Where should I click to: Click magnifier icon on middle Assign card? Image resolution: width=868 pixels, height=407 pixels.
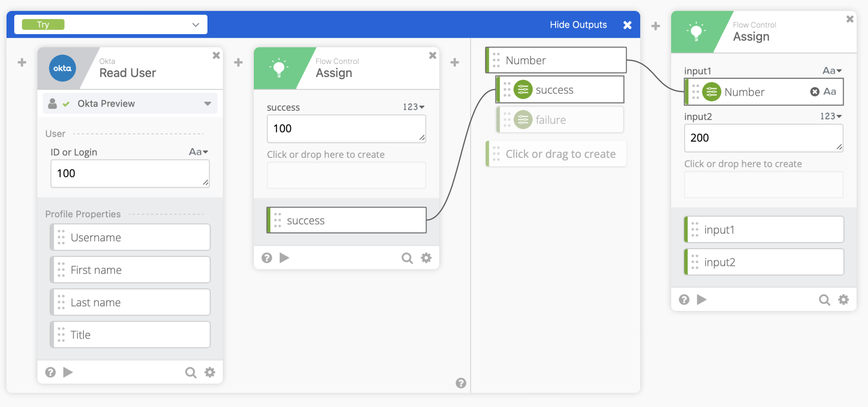407,258
